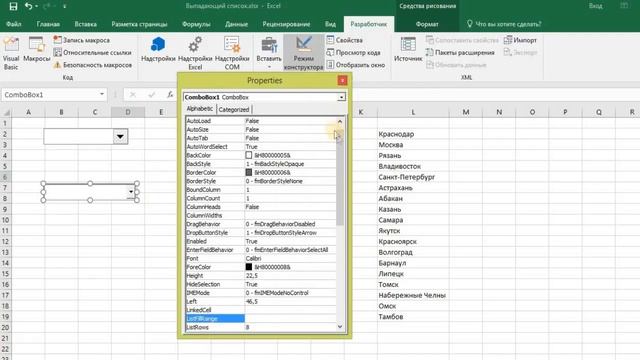The width and height of the screenshot is (640, 360).
Task: Switch to the Categorized tab
Action: tap(234, 109)
